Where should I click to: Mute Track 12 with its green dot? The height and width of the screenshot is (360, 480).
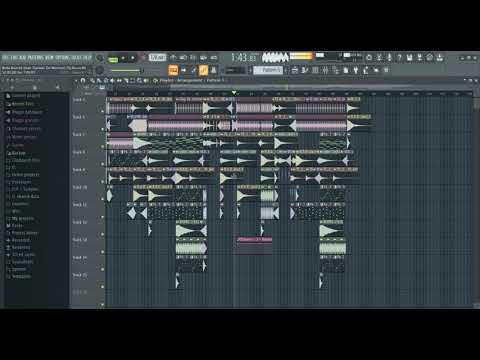click(102, 234)
